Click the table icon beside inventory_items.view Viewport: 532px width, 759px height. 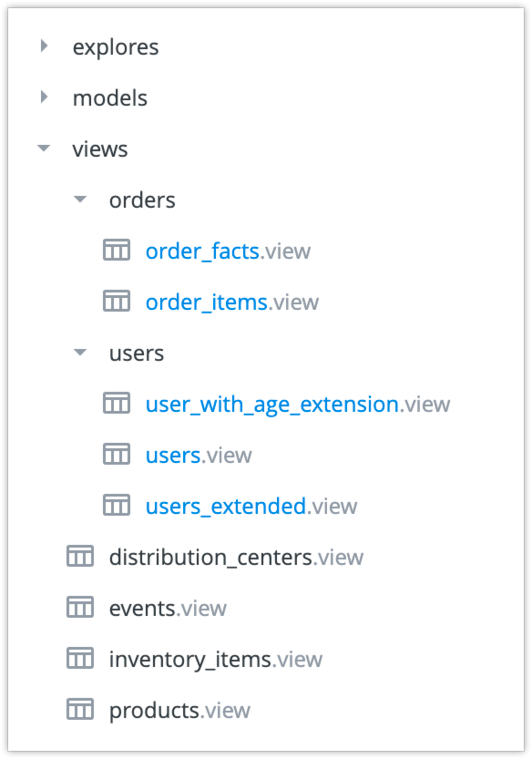tap(80, 658)
